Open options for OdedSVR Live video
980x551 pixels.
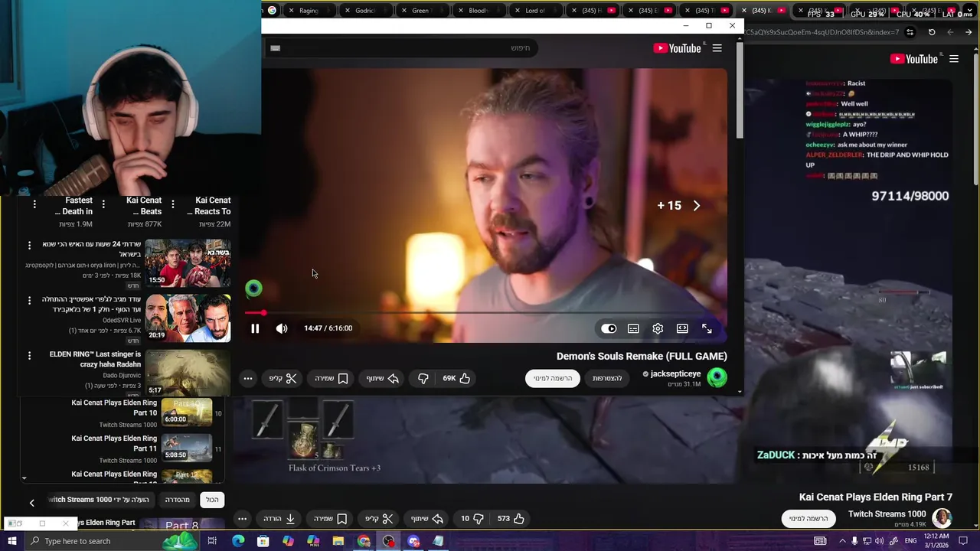[x=29, y=300]
